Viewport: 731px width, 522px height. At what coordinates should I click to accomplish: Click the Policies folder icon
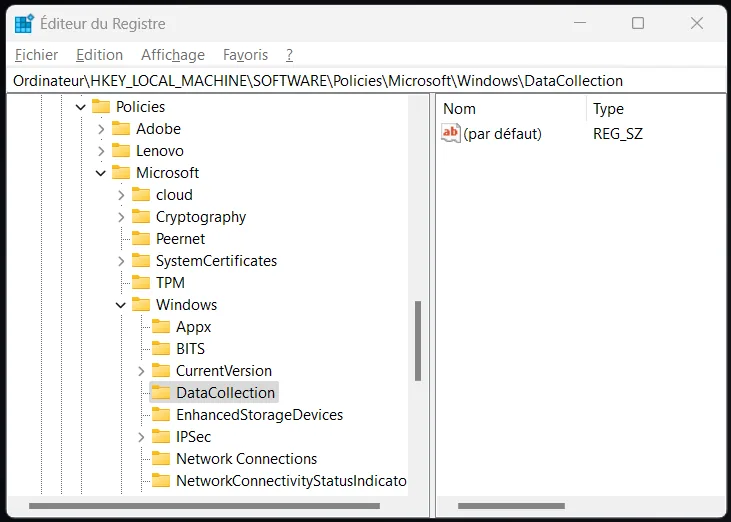101,107
